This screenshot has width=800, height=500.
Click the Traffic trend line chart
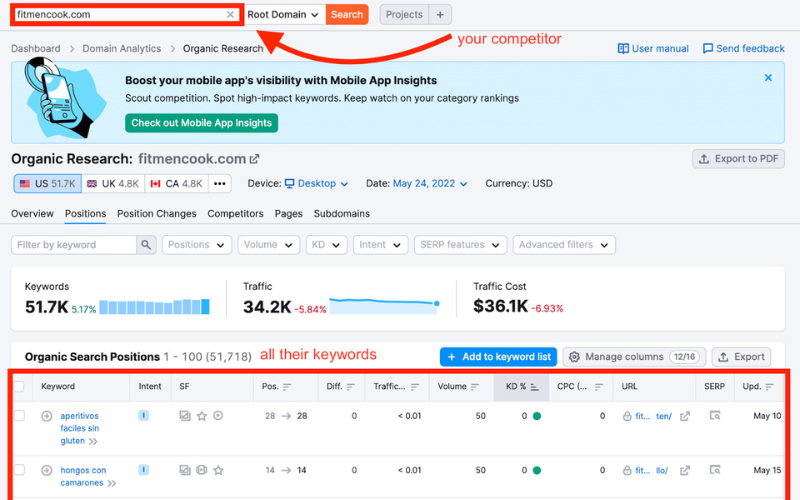384,306
